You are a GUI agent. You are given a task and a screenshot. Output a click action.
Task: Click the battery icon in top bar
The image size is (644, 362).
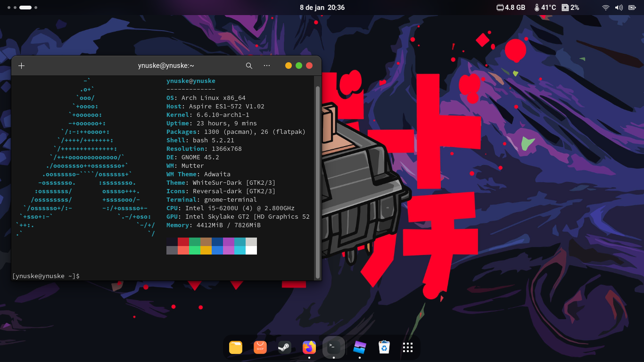point(632,8)
